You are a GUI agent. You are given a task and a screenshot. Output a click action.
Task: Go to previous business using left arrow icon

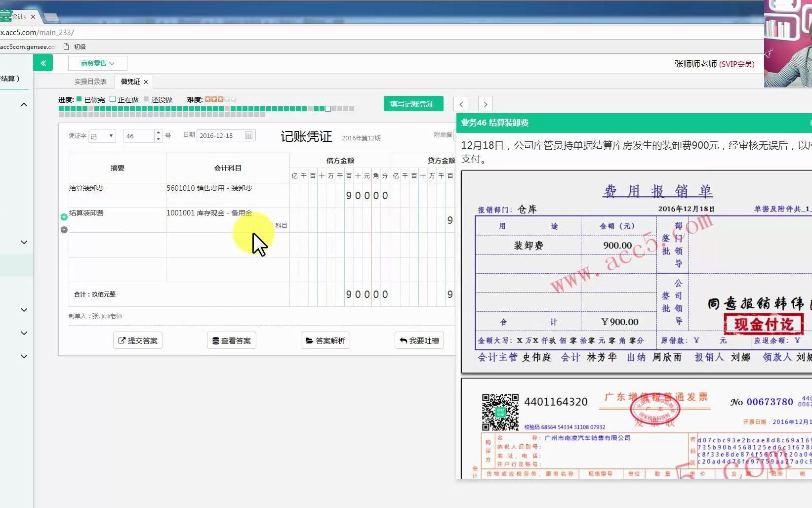pyautogui.click(x=460, y=104)
